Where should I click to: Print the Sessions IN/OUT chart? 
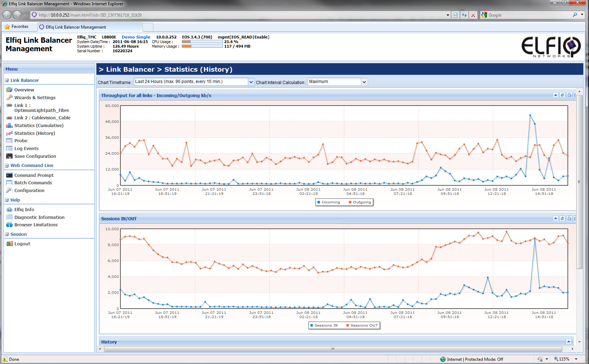[569, 219]
